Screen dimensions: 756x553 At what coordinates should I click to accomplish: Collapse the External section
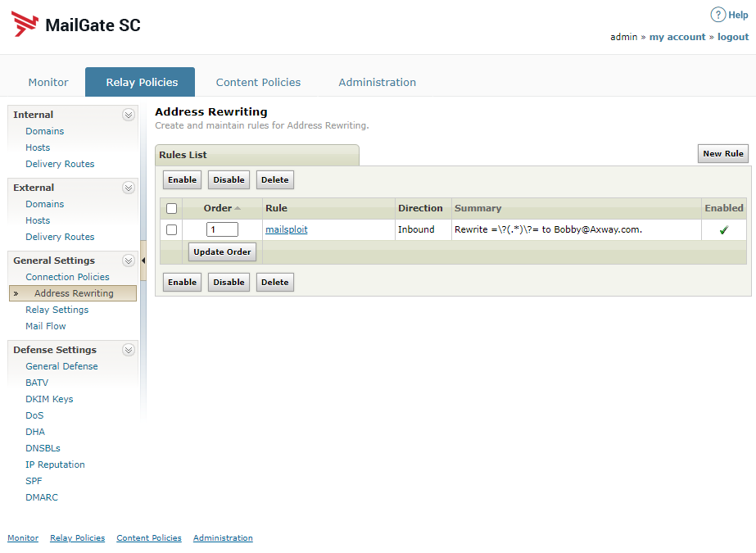coord(129,188)
